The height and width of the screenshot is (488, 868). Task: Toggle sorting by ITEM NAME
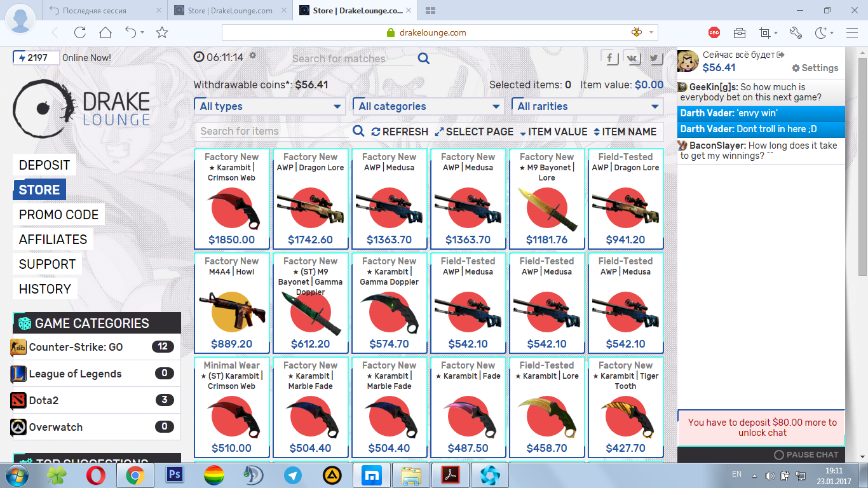(625, 132)
